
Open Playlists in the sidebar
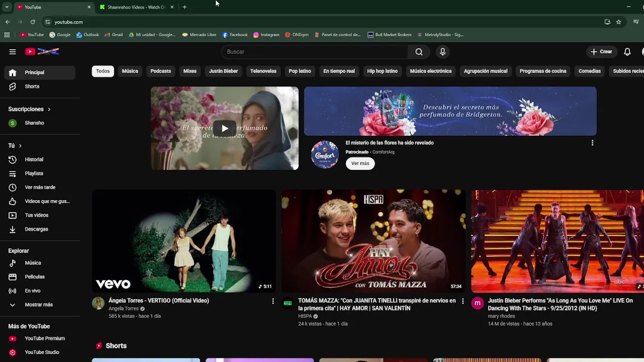click(39, 173)
